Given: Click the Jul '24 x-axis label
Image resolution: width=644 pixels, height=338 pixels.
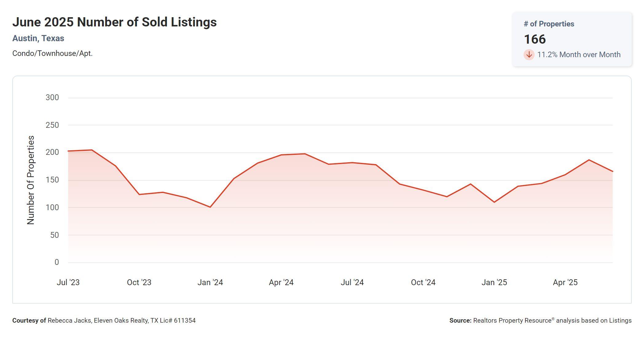Looking at the screenshot, I should coord(352,282).
